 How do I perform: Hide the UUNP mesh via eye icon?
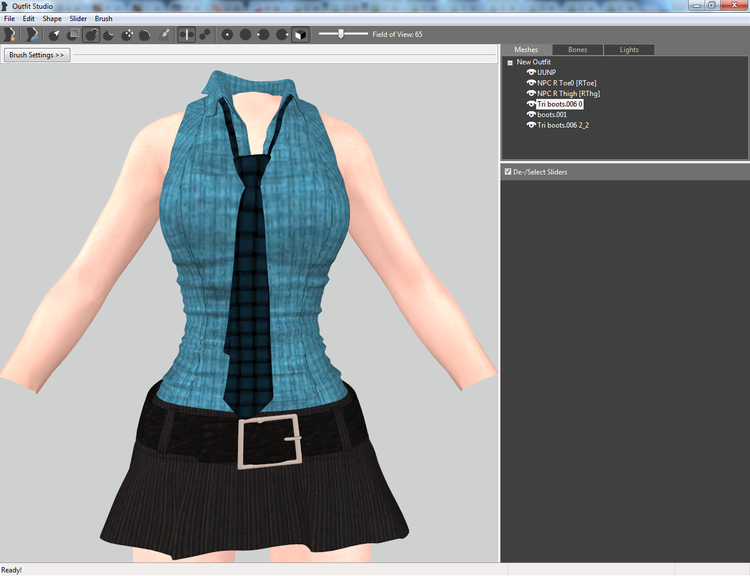coord(531,72)
